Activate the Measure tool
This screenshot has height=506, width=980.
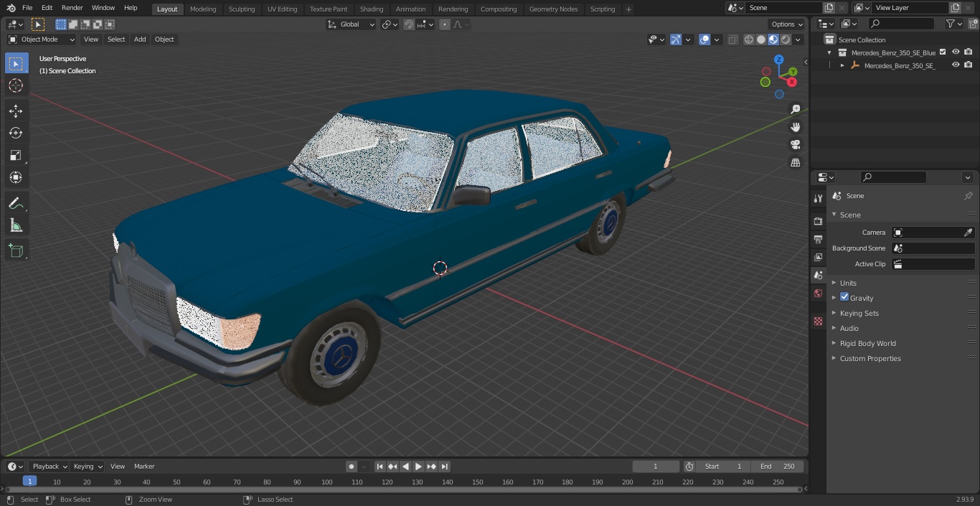[x=16, y=225]
